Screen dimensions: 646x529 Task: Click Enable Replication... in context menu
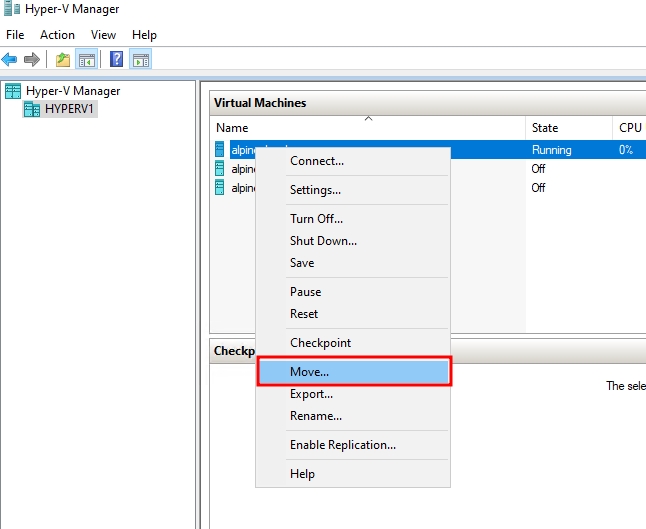[342, 445]
